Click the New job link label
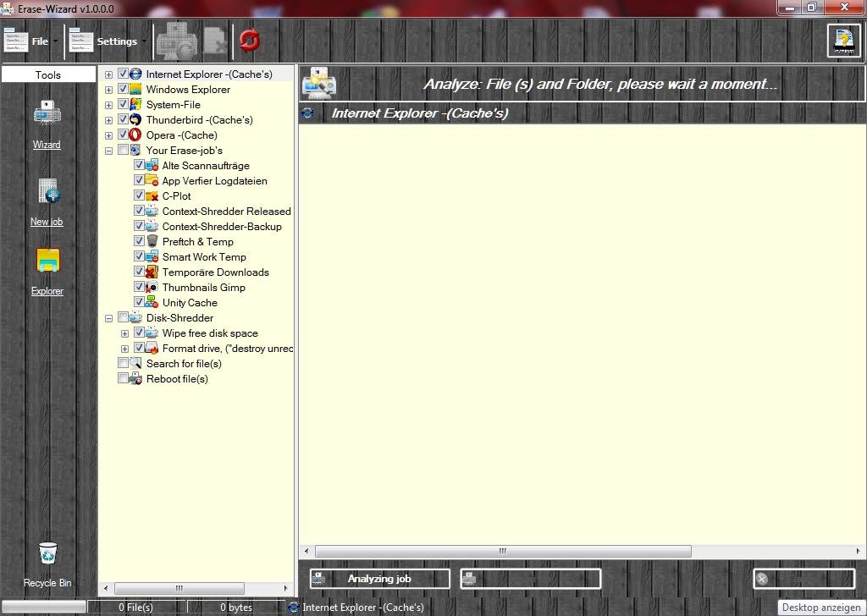 pos(47,222)
